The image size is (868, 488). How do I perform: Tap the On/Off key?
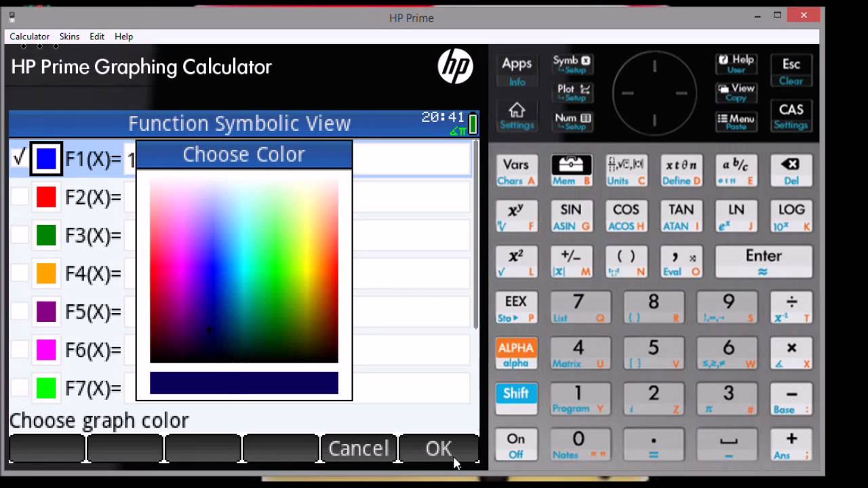click(x=516, y=445)
